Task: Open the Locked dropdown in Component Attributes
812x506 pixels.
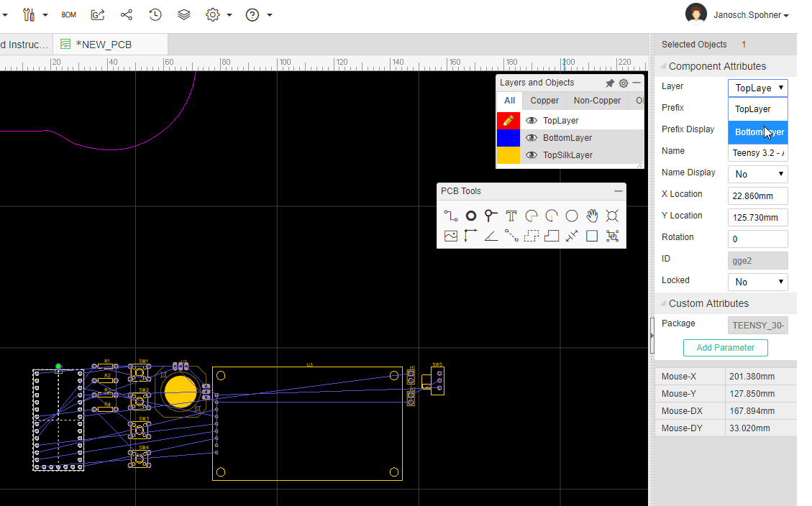Action: 757,282
